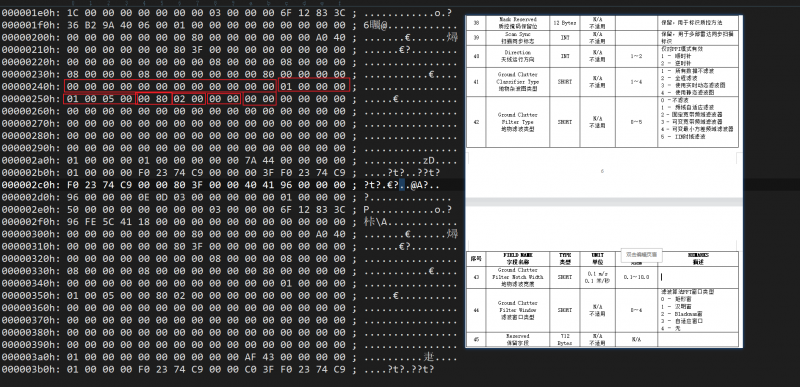Click byte 0E in row 000002d0h
Viewport: 800px width, 387px height.
tap(144, 197)
